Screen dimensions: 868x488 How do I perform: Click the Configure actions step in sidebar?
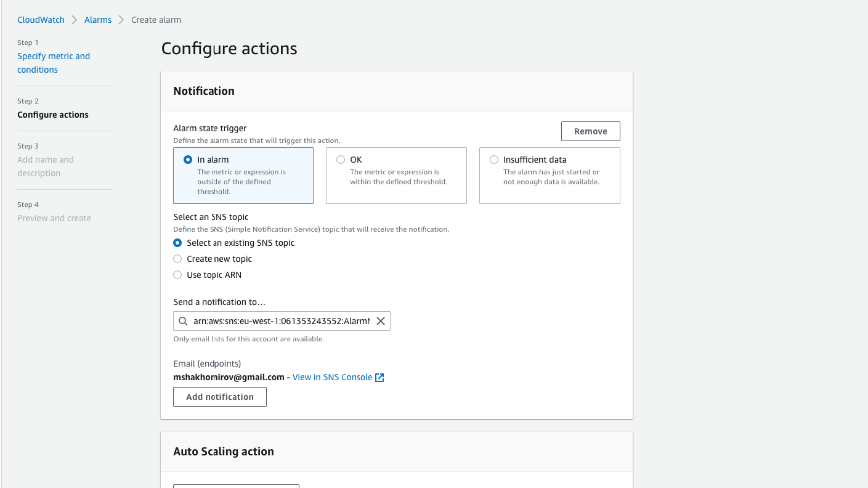(53, 115)
